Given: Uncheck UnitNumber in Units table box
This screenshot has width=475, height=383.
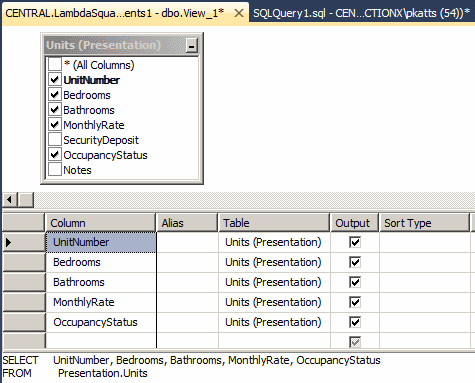Looking at the screenshot, I should (55, 80).
